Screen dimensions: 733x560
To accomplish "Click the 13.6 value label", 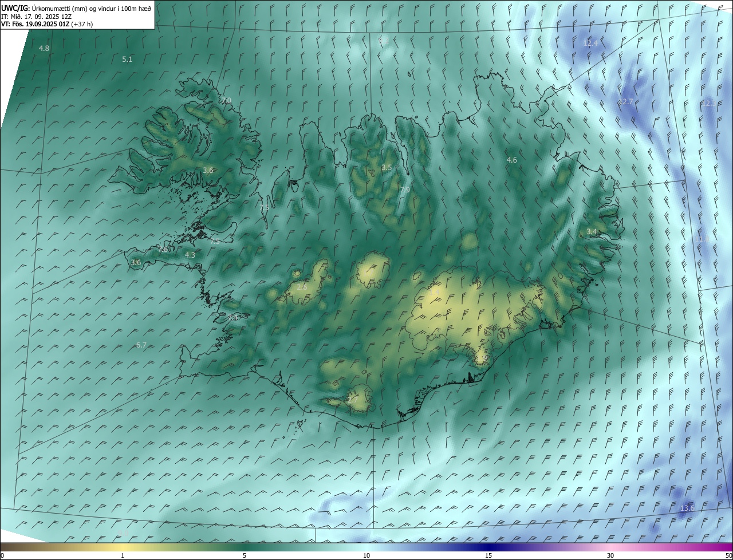I will tap(687, 508).
